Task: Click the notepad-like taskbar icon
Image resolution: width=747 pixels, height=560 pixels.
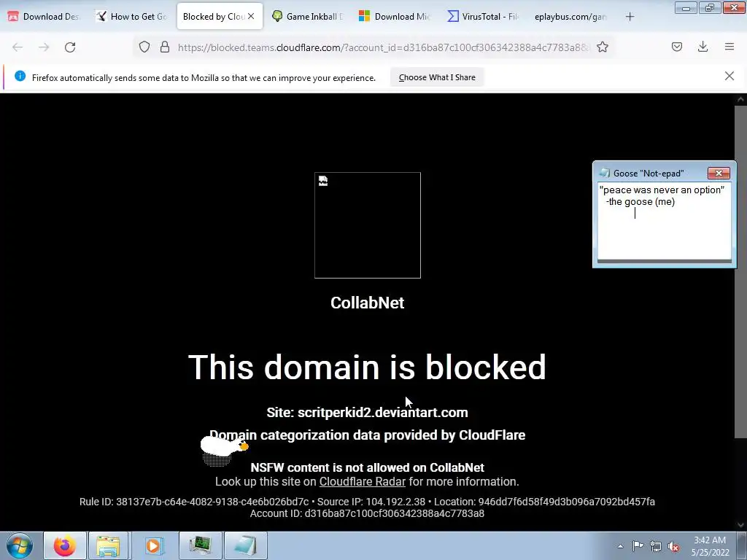Action: tap(245, 545)
